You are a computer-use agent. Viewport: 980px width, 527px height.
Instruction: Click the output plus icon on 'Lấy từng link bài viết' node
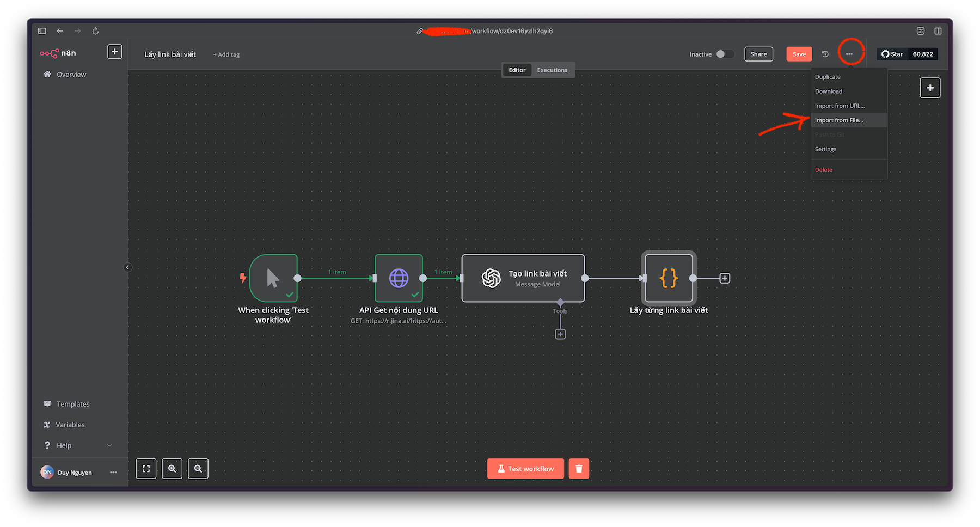(725, 278)
